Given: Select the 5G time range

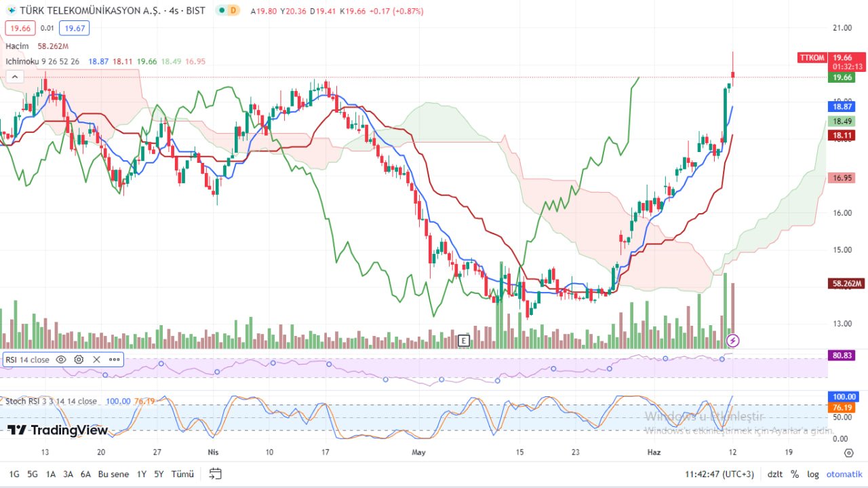Looking at the screenshot, I should tap(33, 474).
